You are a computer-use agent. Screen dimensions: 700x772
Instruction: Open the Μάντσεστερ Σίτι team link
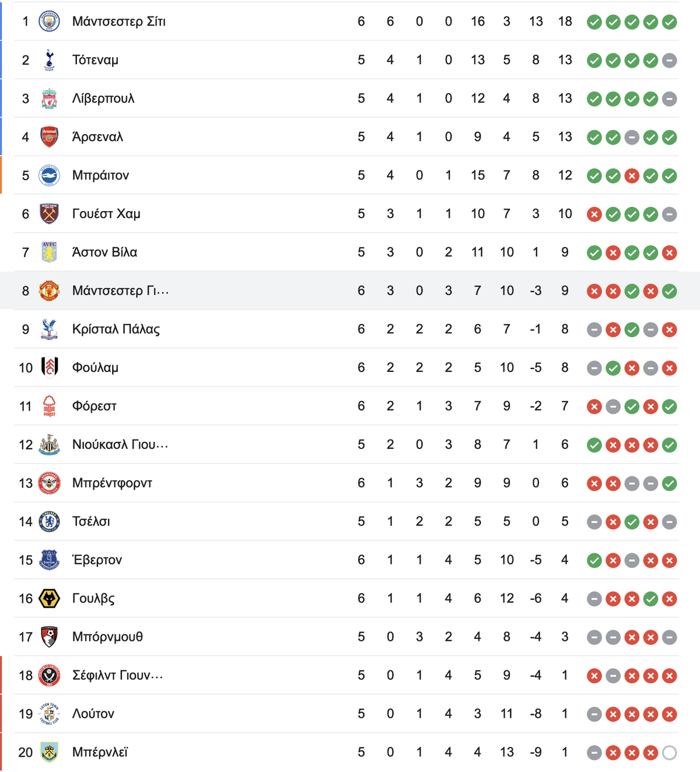pos(119,22)
